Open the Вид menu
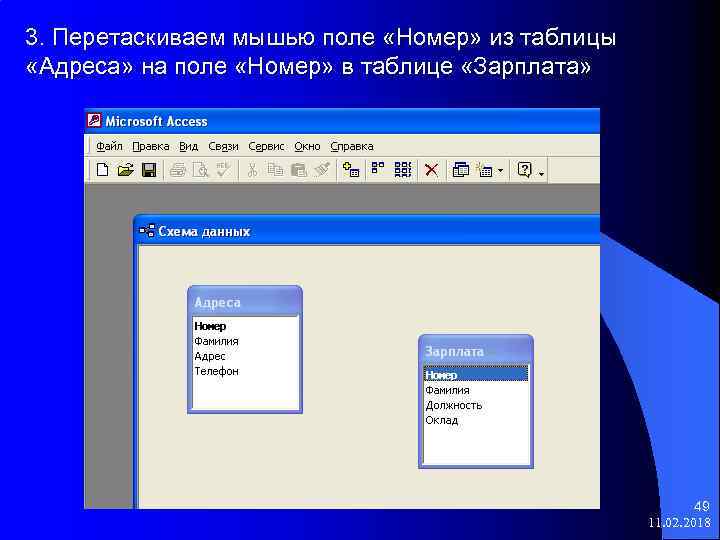This screenshot has width=720, height=540. 188,146
